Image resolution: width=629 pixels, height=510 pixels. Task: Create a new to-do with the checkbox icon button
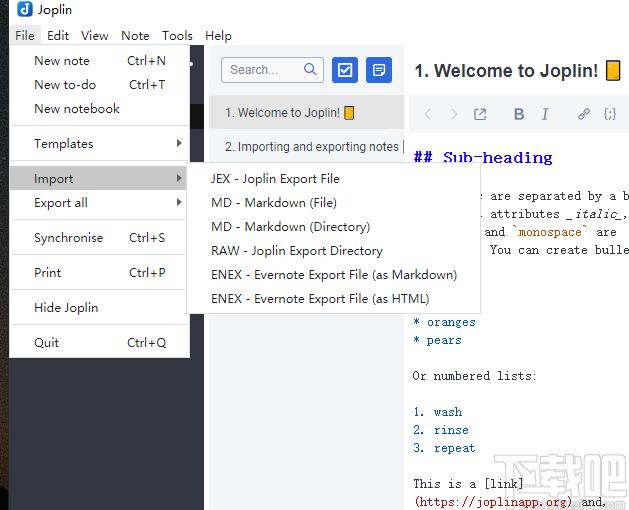345,70
